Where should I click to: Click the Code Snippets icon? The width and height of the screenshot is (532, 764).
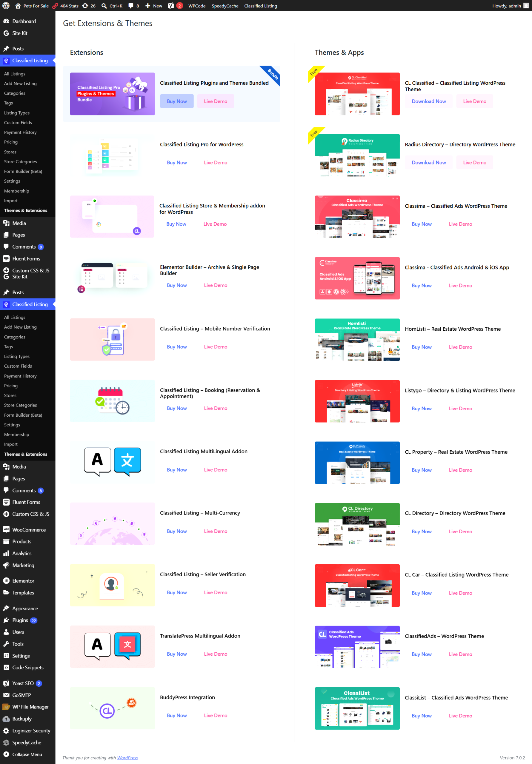pos(6,668)
